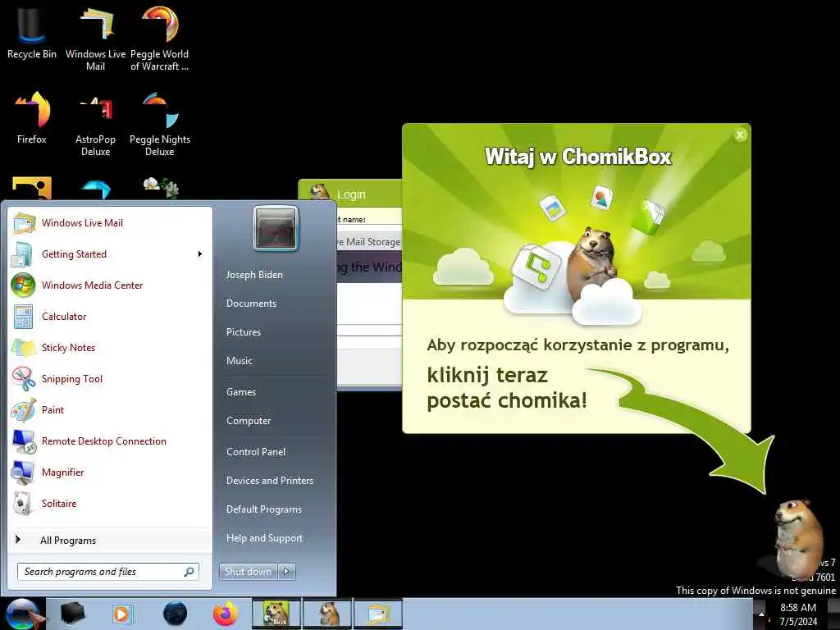
Task: Switch to ChomikBox taskbar button
Action: [276, 614]
